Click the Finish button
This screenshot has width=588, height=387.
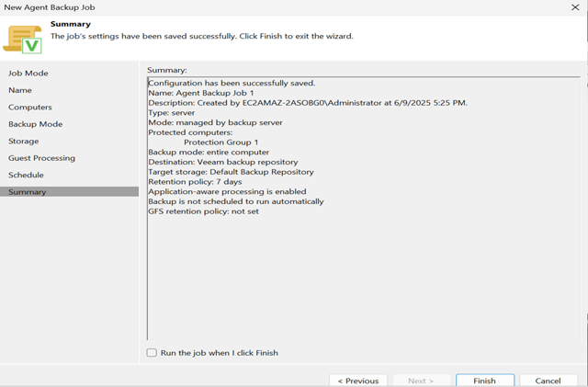coord(485,381)
